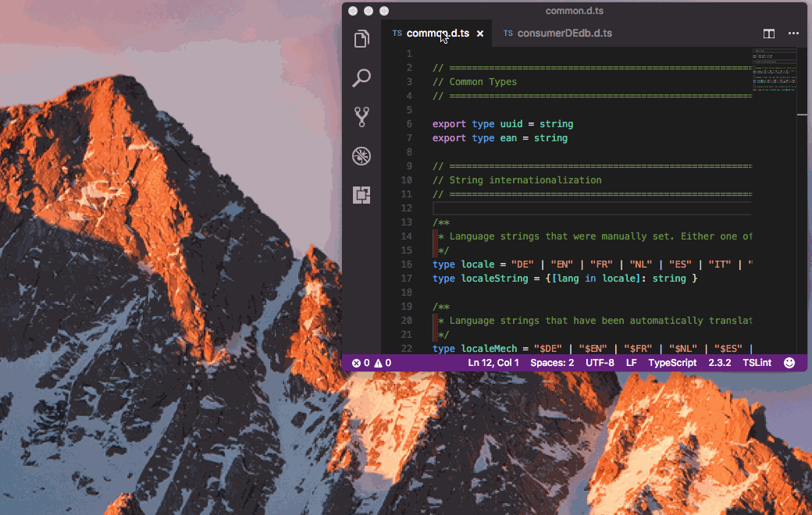Click the 'uuid' type name
Viewport: 812px width, 515px height.
coord(511,124)
